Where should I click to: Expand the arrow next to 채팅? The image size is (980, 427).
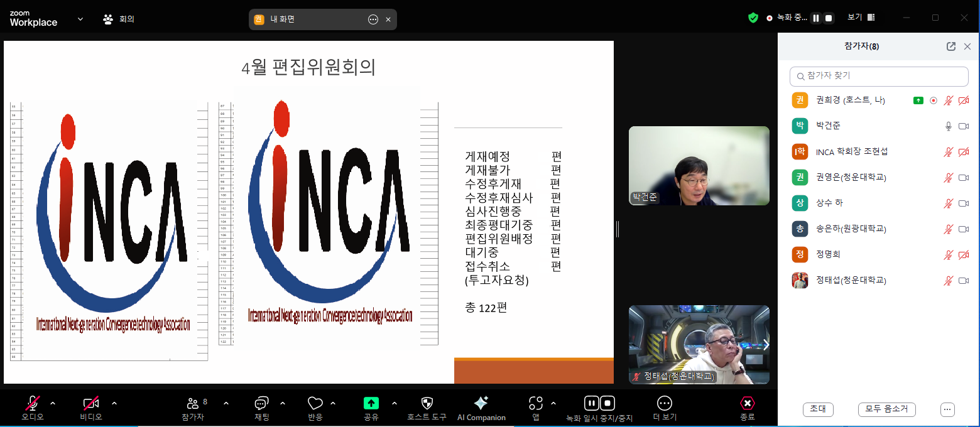point(282,403)
